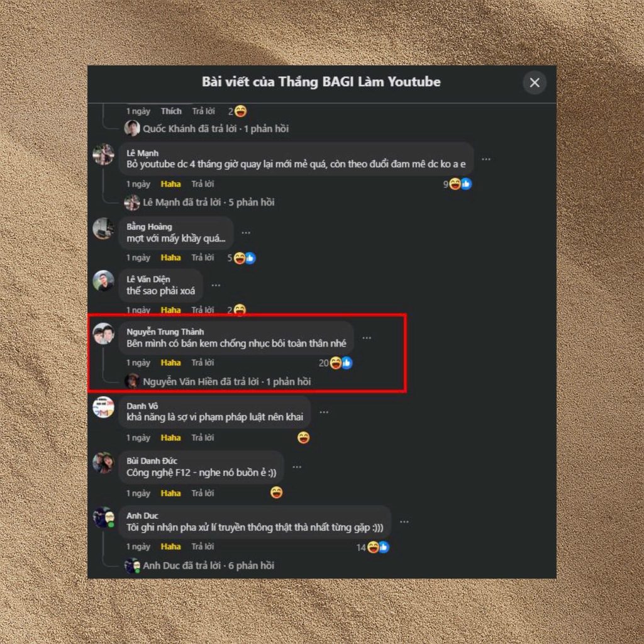The image size is (644, 644).
Task: Open three-dot menu beside Lê Văn Diện's comment
Action: point(216,285)
